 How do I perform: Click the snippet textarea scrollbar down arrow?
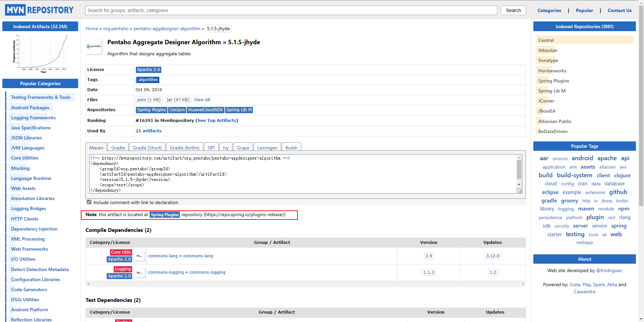tap(519, 185)
